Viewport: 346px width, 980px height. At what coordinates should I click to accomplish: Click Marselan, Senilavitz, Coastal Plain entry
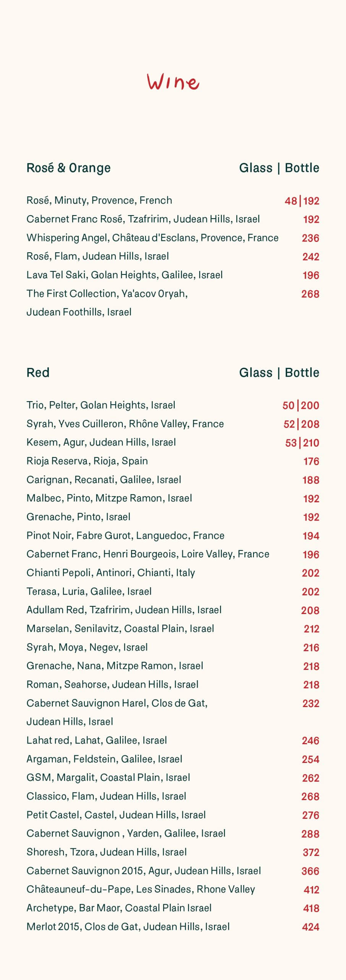(120, 629)
